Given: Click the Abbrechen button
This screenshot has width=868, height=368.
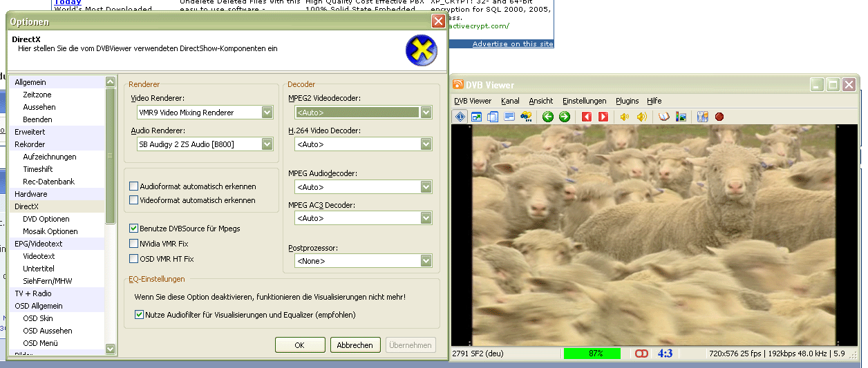Looking at the screenshot, I should click(355, 345).
